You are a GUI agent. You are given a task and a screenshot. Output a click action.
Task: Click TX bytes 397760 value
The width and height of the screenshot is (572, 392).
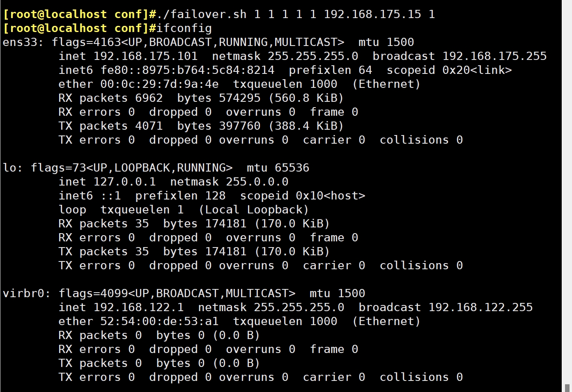coord(239,126)
